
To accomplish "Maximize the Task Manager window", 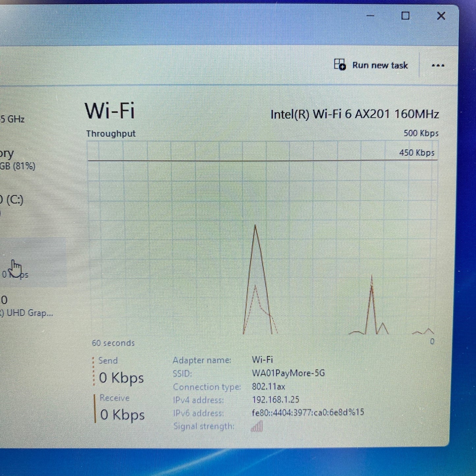I will coord(406,16).
